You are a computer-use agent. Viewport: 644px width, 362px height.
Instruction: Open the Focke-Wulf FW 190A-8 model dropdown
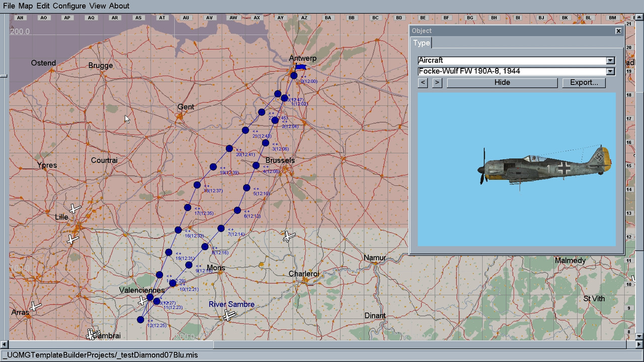[610, 71]
